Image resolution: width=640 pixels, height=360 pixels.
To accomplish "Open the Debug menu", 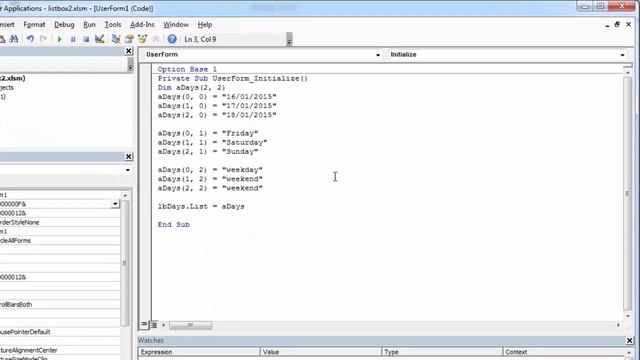I will click(64, 24).
